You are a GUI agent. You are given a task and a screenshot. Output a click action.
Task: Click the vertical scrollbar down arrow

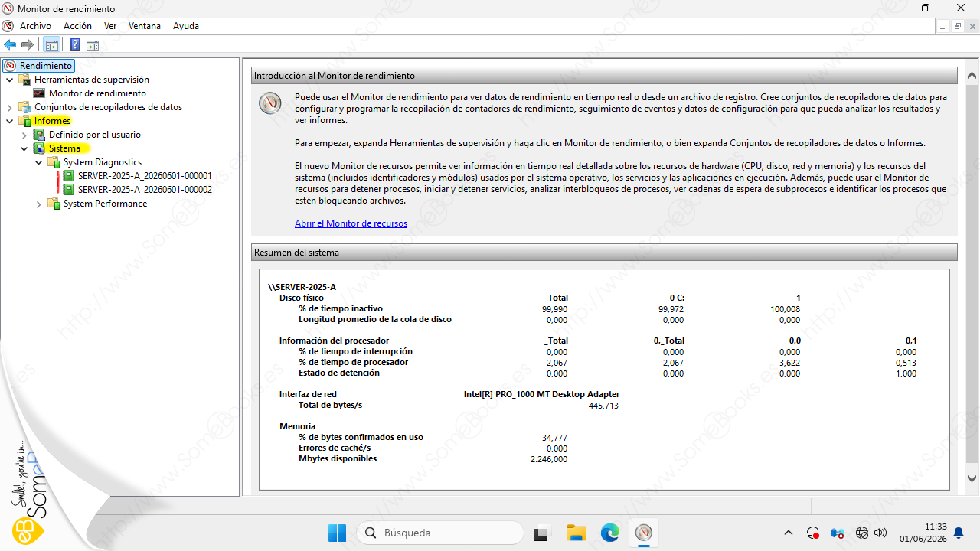(x=972, y=479)
